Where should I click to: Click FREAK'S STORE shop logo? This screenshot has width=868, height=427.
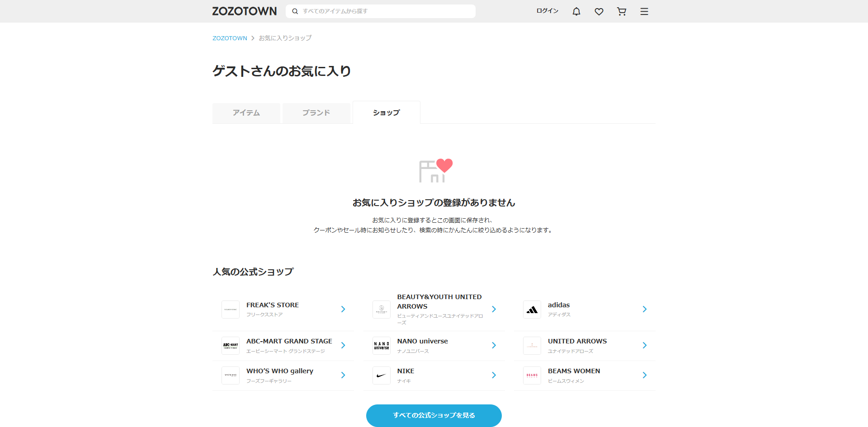pyautogui.click(x=231, y=310)
